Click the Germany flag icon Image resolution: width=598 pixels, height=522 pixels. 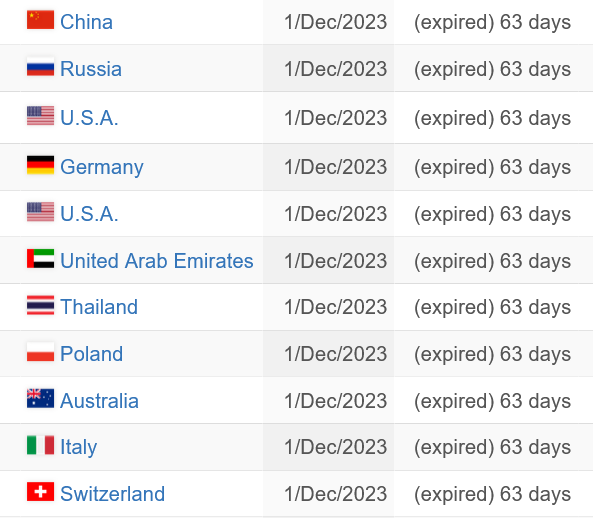(x=40, y=165)
